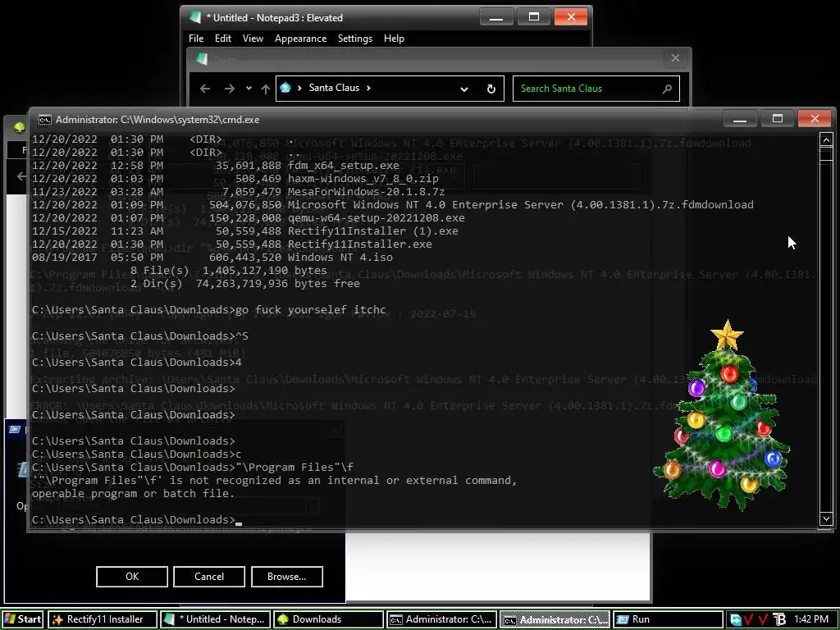Refresh the Santa Claus folder view
Screen dimensions: 840x630
tap(491, 89)
